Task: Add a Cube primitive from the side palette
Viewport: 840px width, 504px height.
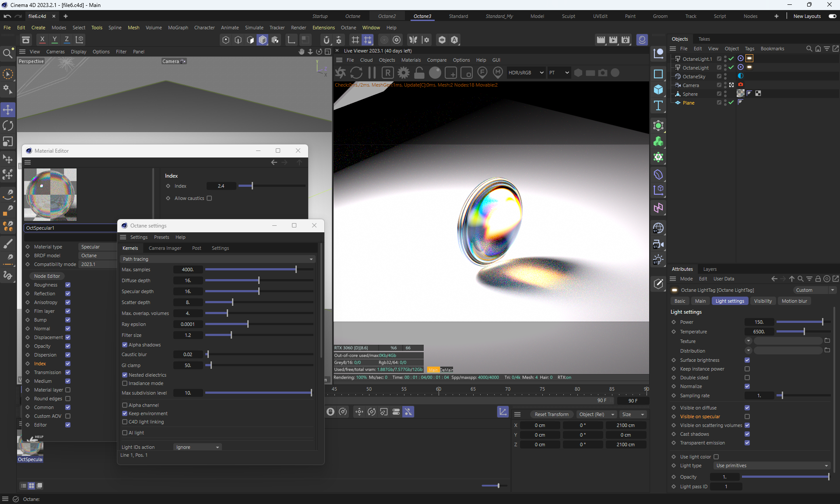Action: [658, 90]
